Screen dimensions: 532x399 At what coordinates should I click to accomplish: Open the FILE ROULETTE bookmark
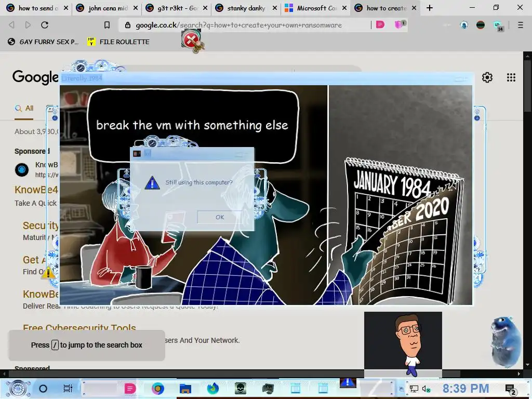pyautogui.click(x=119, y=42)
